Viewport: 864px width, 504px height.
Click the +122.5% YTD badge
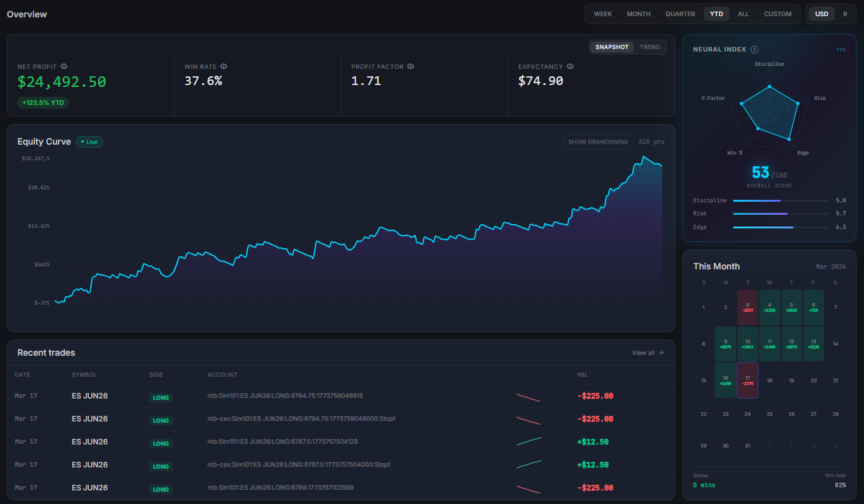point(43,102)
